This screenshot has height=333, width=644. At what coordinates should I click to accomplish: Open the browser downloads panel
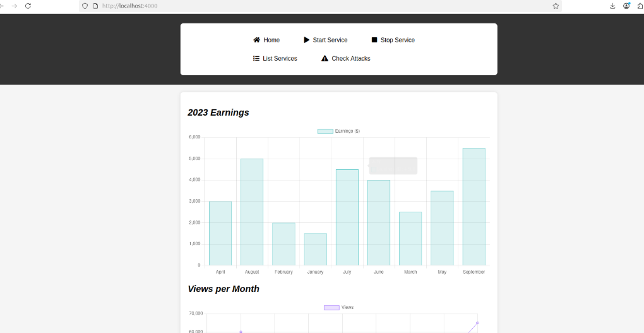click(x=612, y=6)
